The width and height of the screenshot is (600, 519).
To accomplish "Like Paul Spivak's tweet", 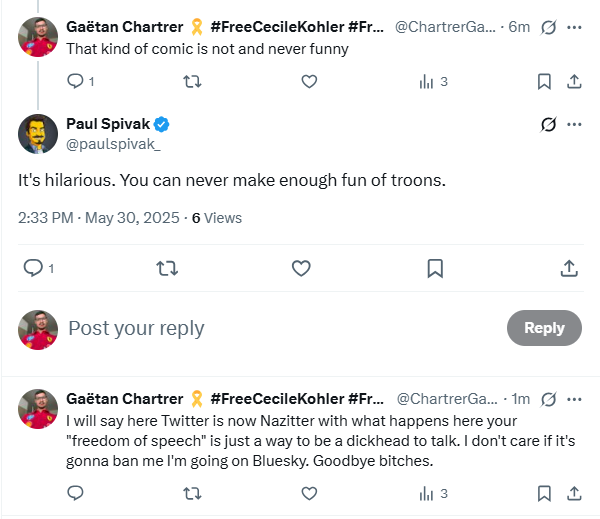I will [301, 268].
